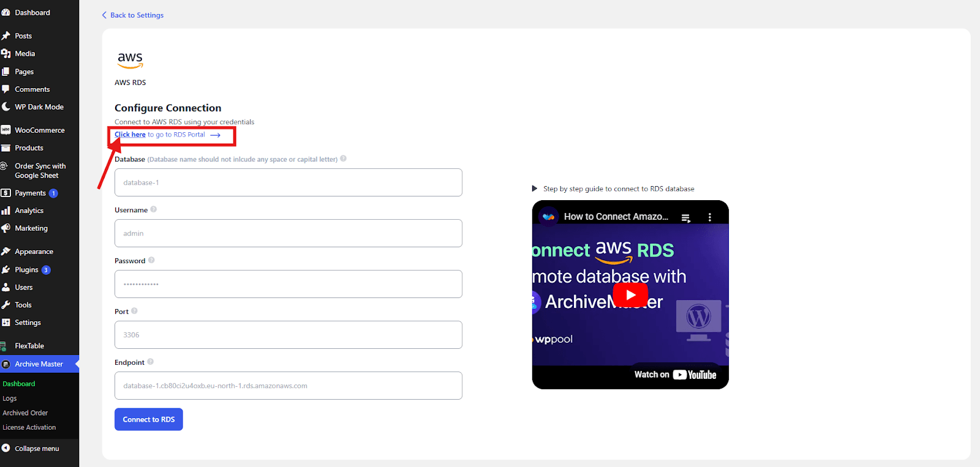Click the Appearance paintbrush icon
This screenshot has height=467, width=980.
[x=6, y=252]
